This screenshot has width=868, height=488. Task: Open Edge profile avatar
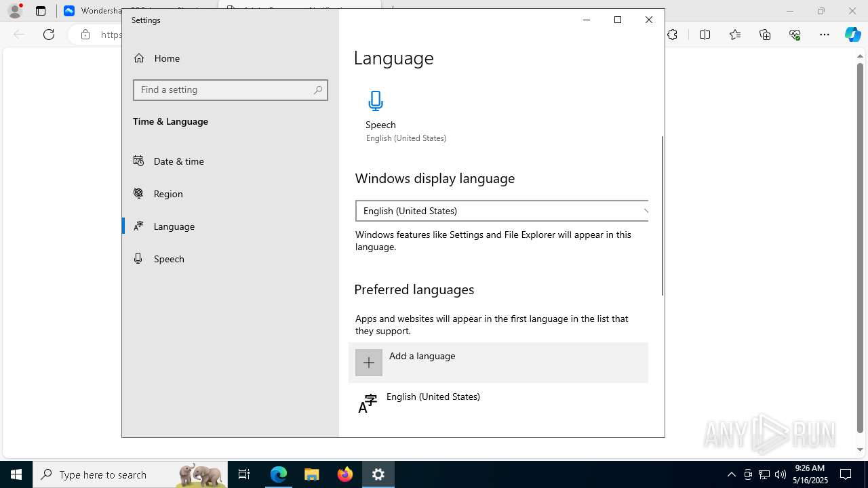pyautogui.click(x=15, y=11)
